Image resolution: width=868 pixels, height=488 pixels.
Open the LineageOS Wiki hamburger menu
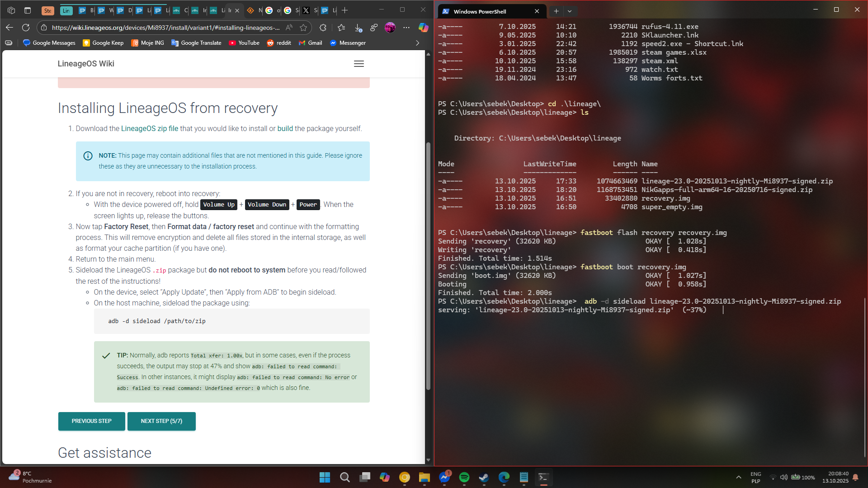tap(359, 64)
